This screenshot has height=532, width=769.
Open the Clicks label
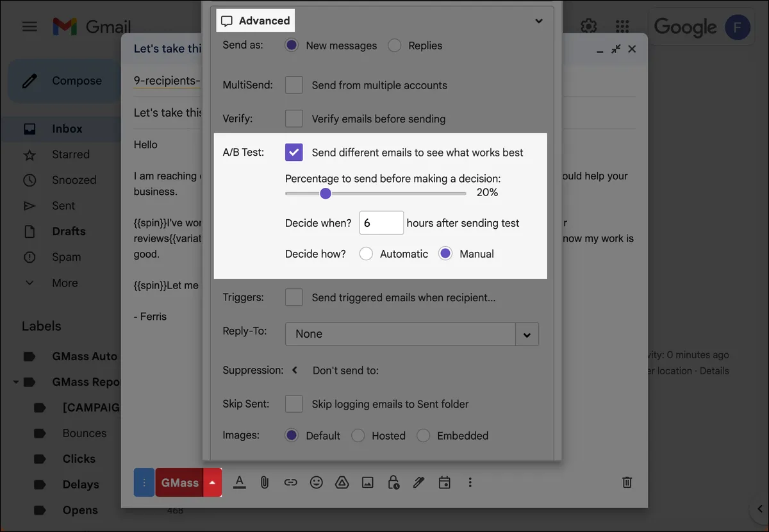79,459
